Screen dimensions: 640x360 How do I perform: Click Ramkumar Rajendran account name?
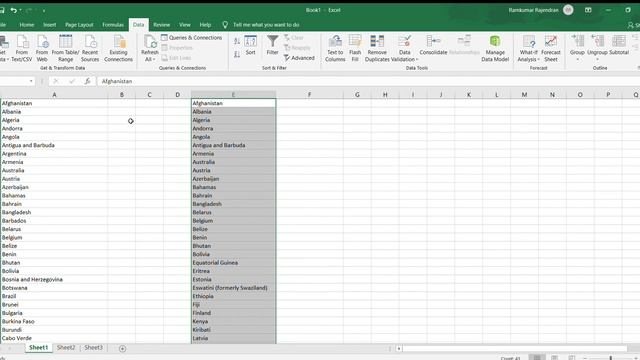(x=533, y=10)
